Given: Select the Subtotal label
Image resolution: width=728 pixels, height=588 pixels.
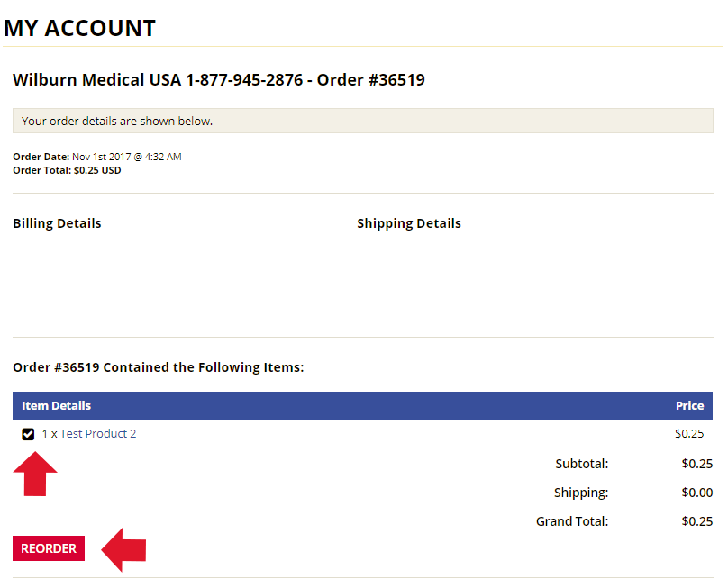Looking at the screenshot, I should coord(581,463).
